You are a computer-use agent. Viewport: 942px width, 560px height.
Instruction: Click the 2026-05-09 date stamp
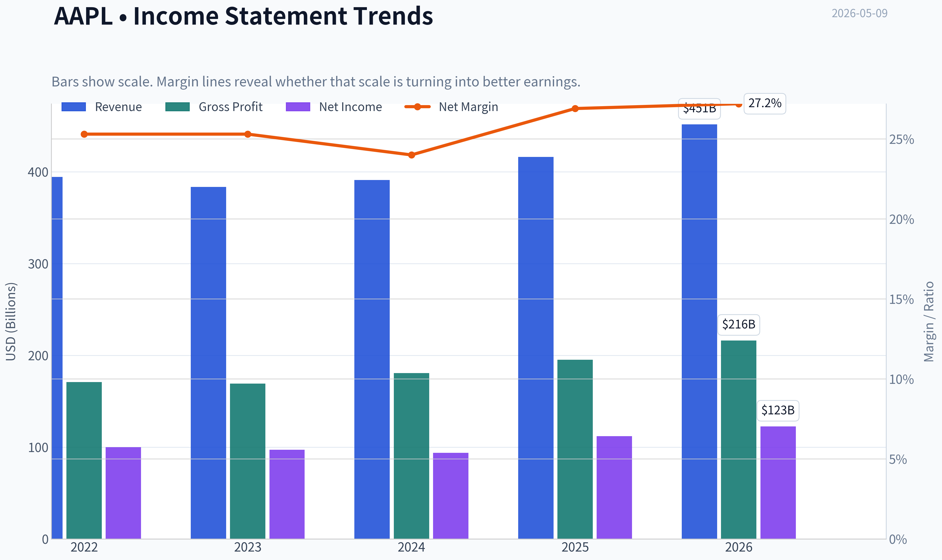tap(860, 13)
